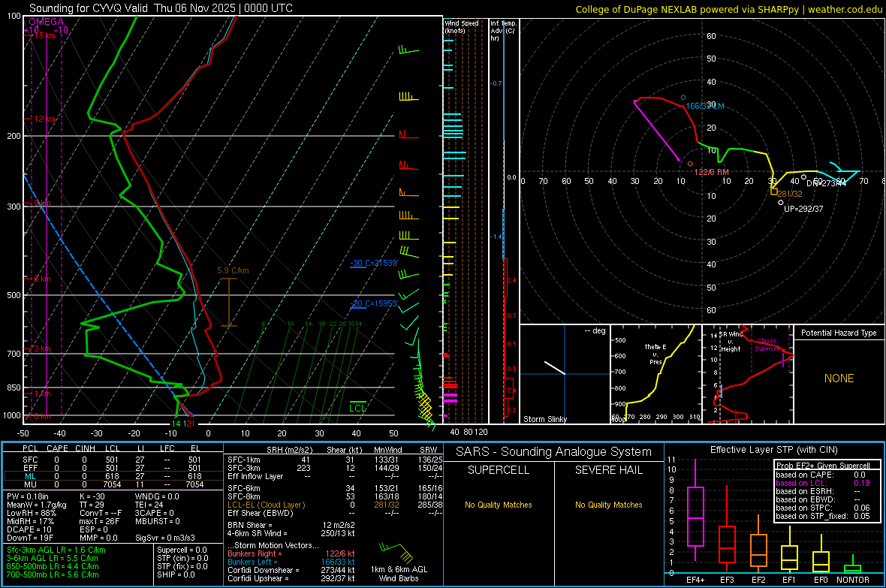This screenshot has width=886, height=588.
Task: Select the Sfc-3km AGL LR value
Action: [56, 550]
